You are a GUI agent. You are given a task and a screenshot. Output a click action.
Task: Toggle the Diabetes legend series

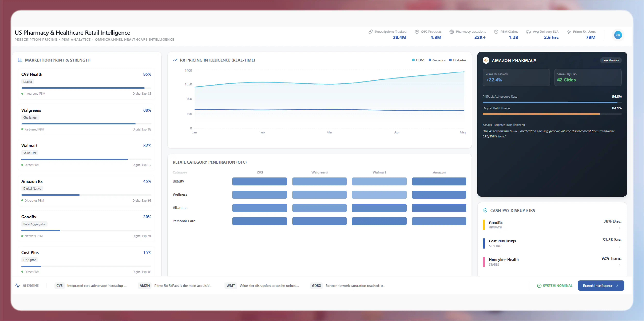point(458,60)
